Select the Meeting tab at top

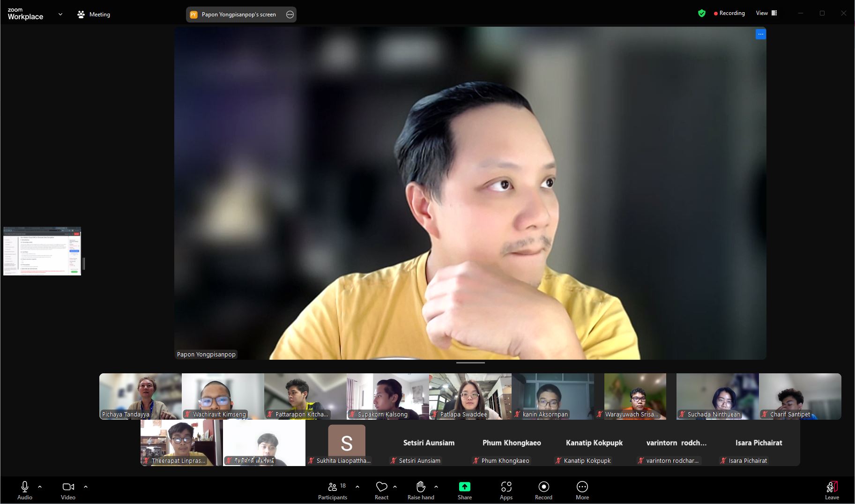click(94, 15)
